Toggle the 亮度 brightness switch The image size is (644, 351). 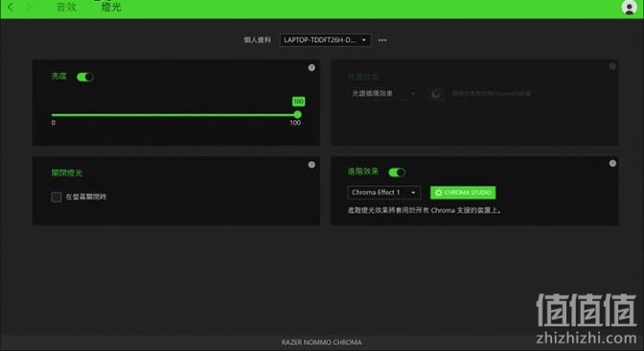[x=85, y=77]
